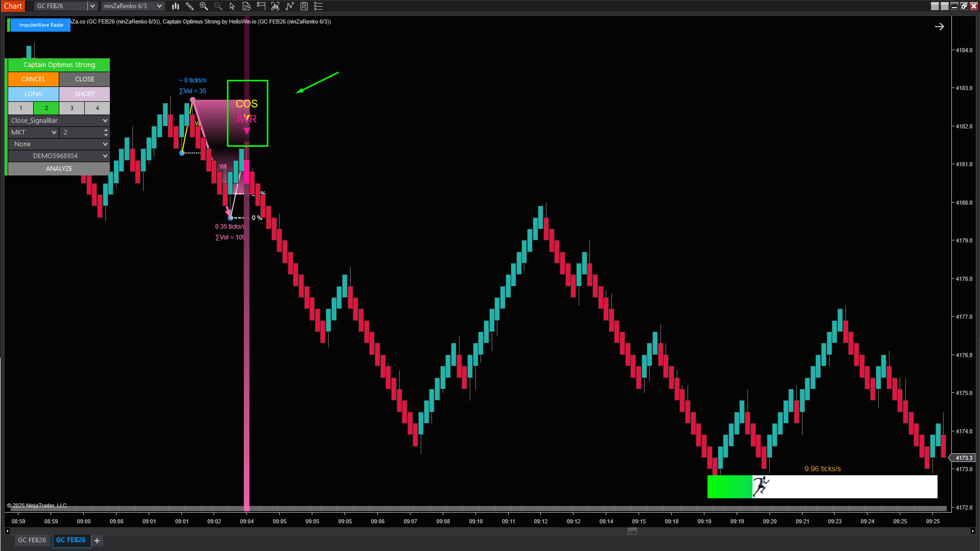The width and height of the screenshot is (980, 551).
Task: Open the Data Box icon
Action: (246, 6)
